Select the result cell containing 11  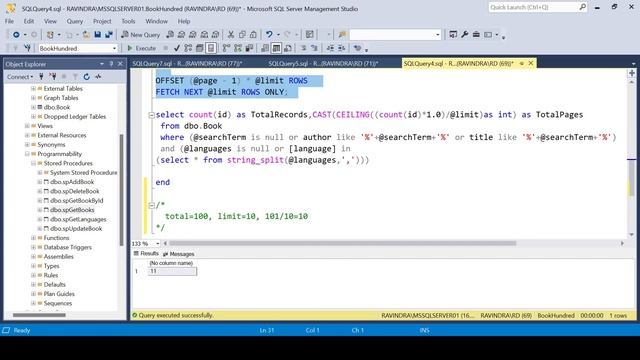tap(172, 271)
